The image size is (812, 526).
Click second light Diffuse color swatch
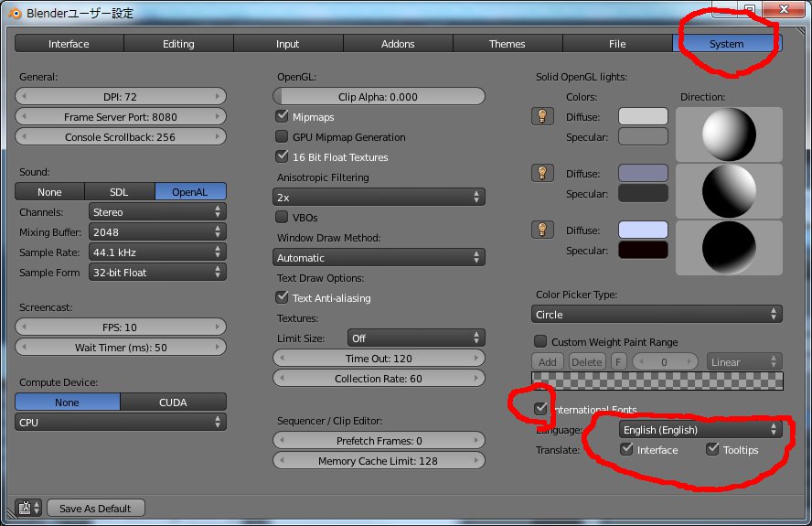tap(643, 173)
